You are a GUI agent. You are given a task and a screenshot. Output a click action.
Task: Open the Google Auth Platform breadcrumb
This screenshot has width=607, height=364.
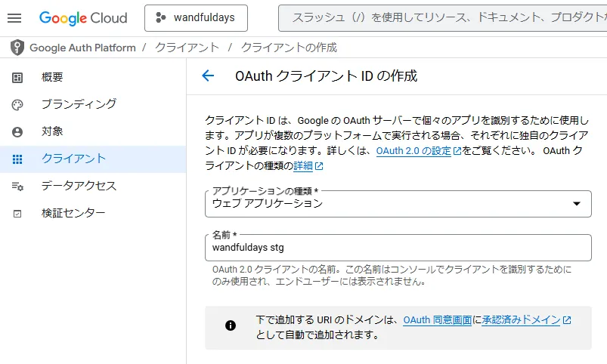[82, 48]
